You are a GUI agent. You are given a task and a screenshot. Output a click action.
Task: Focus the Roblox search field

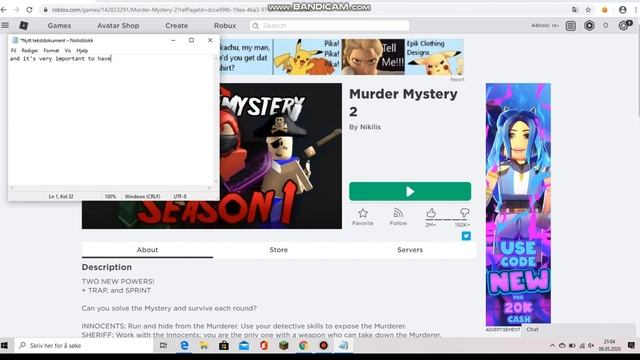[329, 25]
